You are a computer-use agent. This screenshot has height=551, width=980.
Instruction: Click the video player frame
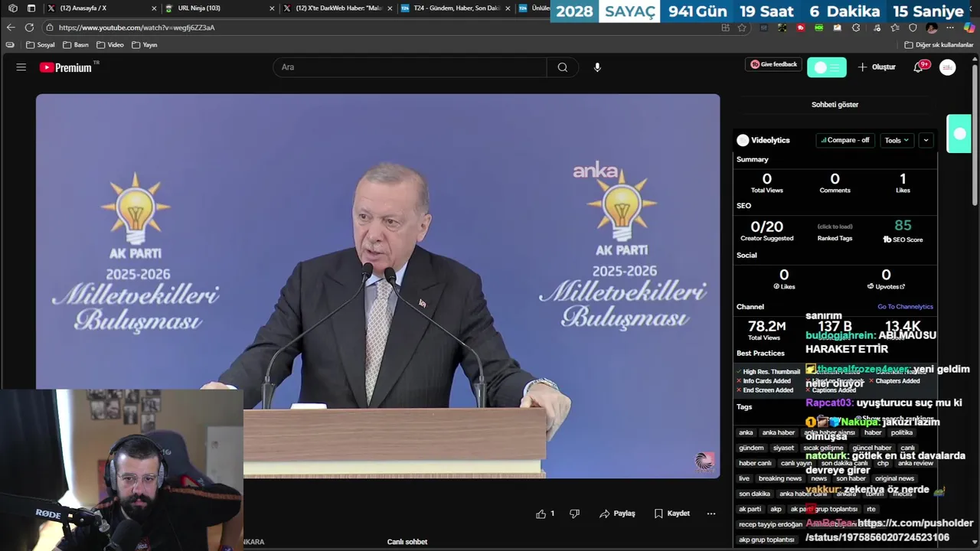377,286
